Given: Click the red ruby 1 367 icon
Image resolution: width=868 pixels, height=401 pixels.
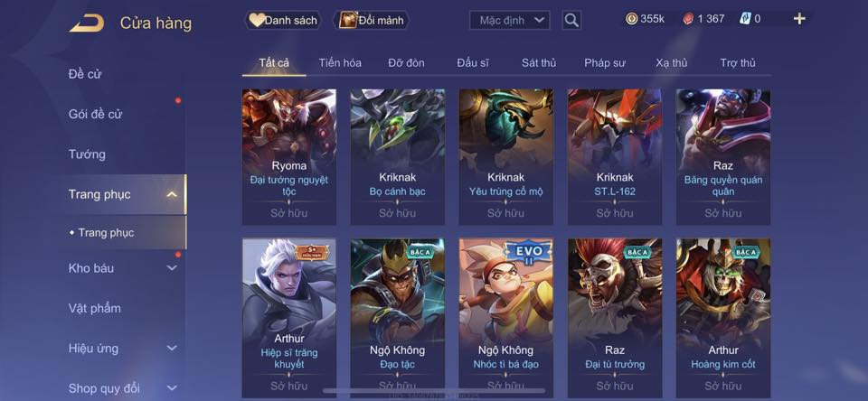Looking at the screenshot, I should (x=687, y=19).
